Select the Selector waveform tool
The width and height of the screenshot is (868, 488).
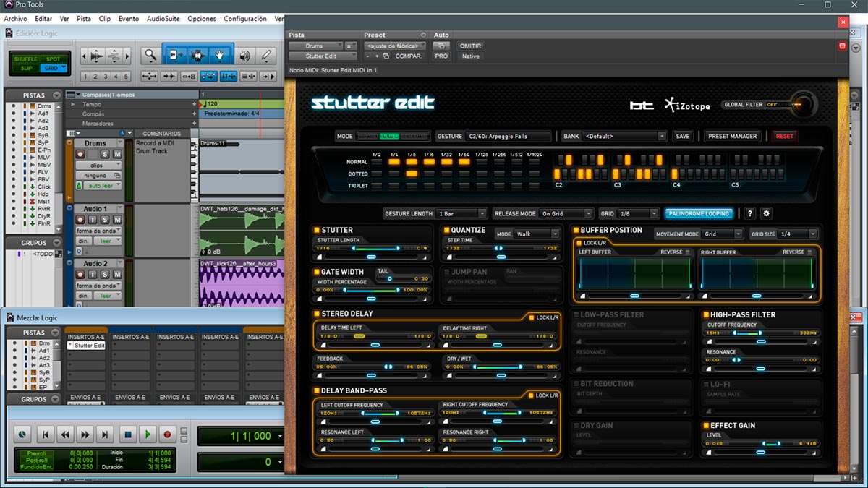[197, 55]
